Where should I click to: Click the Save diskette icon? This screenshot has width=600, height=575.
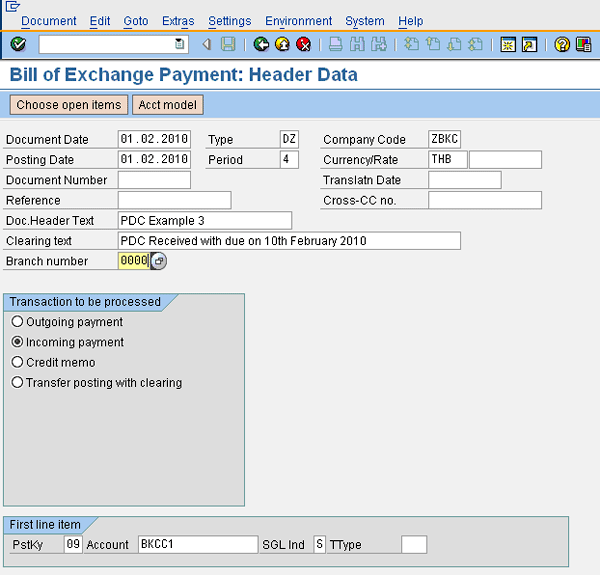coord(228,44)
